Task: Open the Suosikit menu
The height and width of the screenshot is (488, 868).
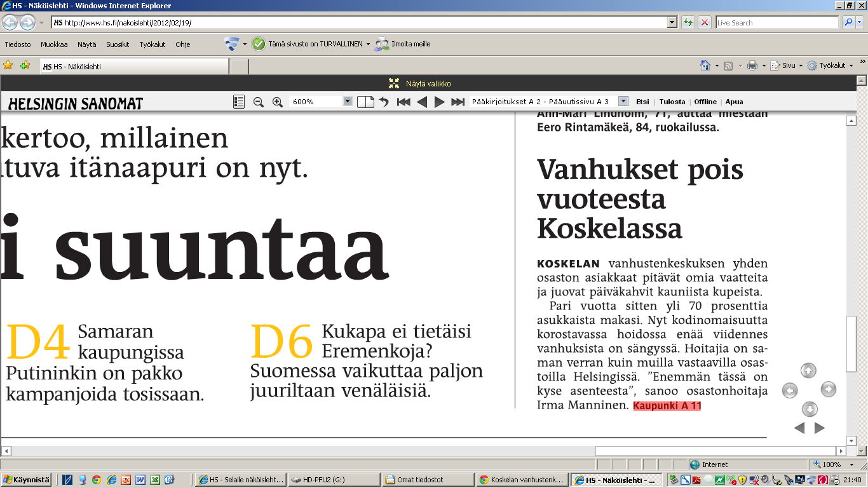Action: coord(118,44)
